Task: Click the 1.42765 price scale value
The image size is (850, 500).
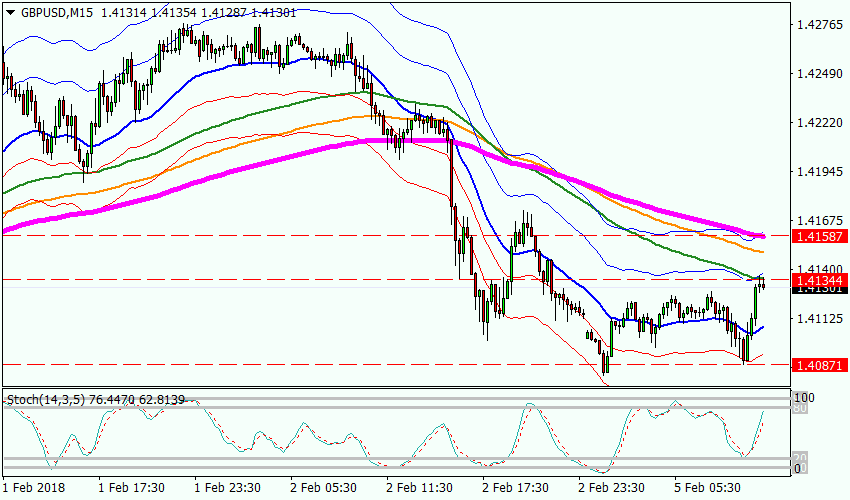Action: (x=820, y=24)
